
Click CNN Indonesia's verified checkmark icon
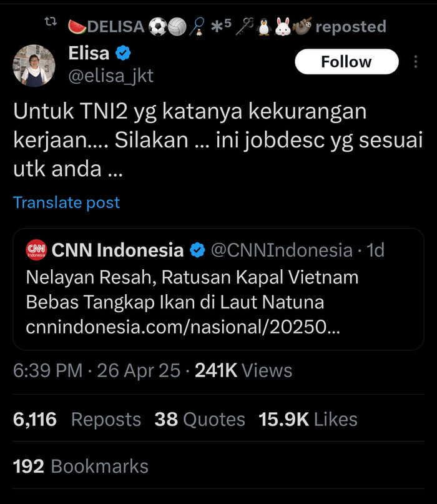click(x=197, y=249)
